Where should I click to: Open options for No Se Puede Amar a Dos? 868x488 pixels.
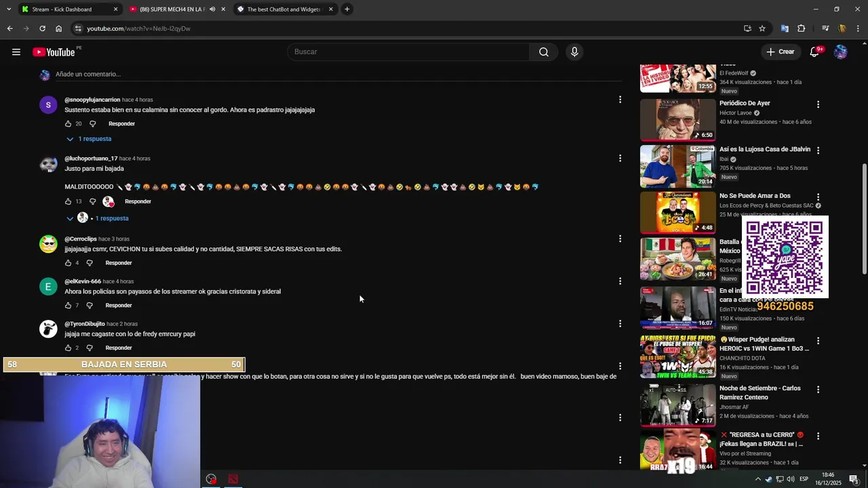(818, 197)
